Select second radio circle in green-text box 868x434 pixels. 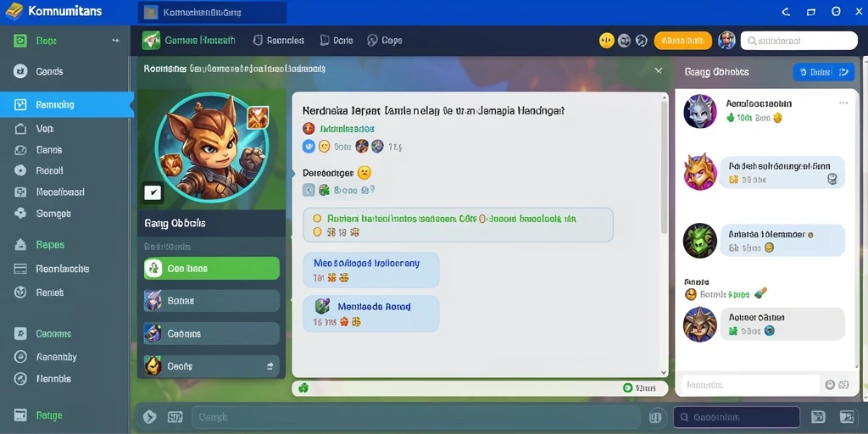317,232
